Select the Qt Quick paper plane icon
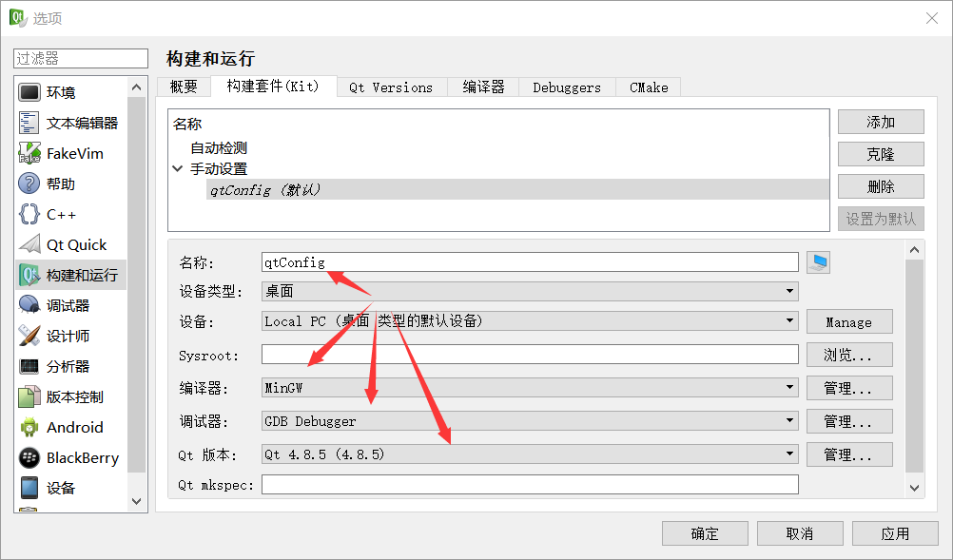The width and height of the screenshot is (953, 560). point(29,244)
